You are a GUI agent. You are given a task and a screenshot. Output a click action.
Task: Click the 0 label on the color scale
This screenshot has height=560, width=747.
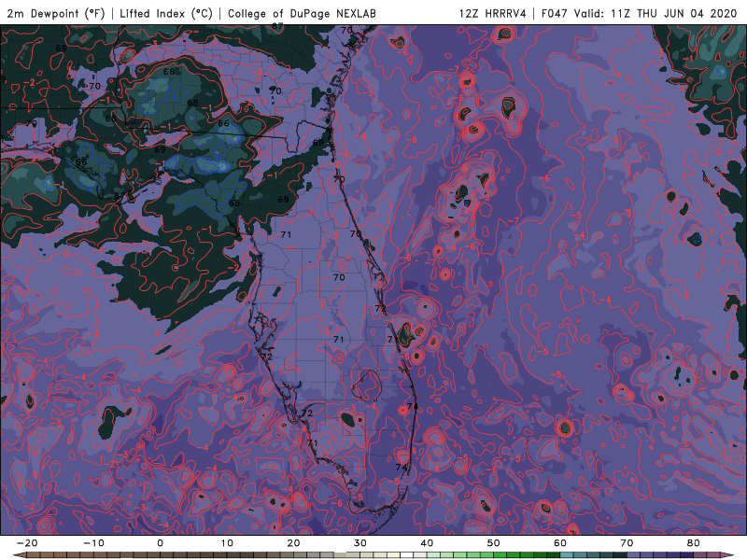[x=160, y=543]
